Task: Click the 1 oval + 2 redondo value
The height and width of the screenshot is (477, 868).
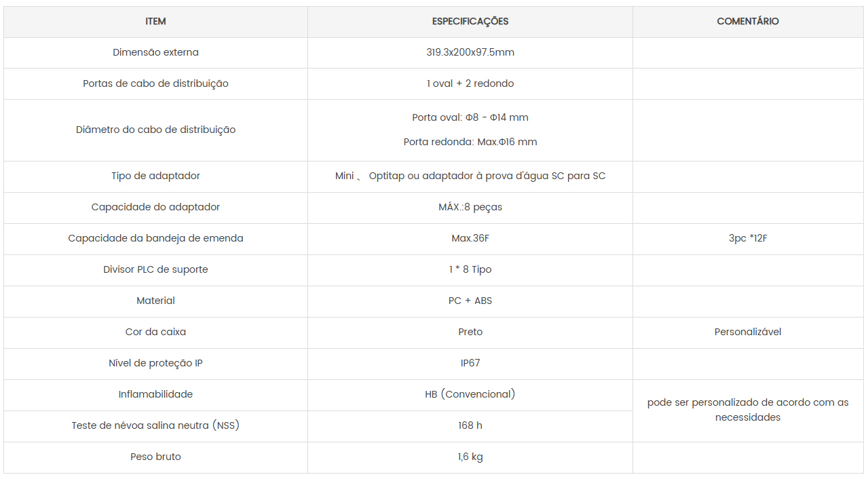Action: pyautogui.click(x=470, y=84)
